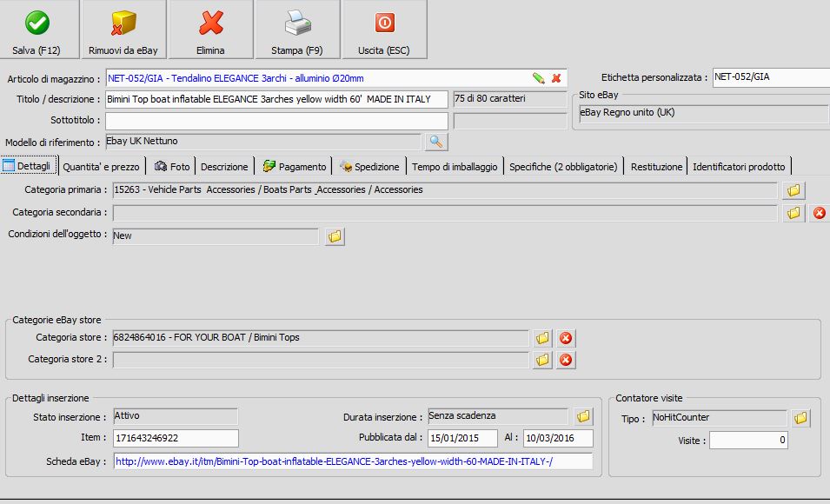Browse Categoria store folder icon
The width and height of the screenshot is (830, 504).
coord(542,338)
